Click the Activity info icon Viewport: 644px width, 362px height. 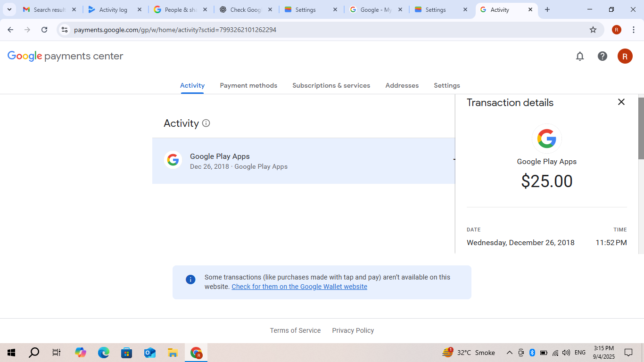click(x=206, y=123)
